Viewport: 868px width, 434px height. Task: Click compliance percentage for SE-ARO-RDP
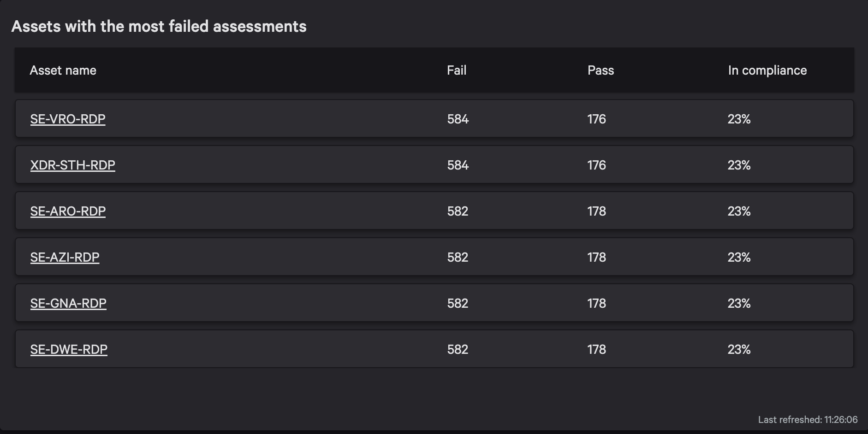(739, 211)
